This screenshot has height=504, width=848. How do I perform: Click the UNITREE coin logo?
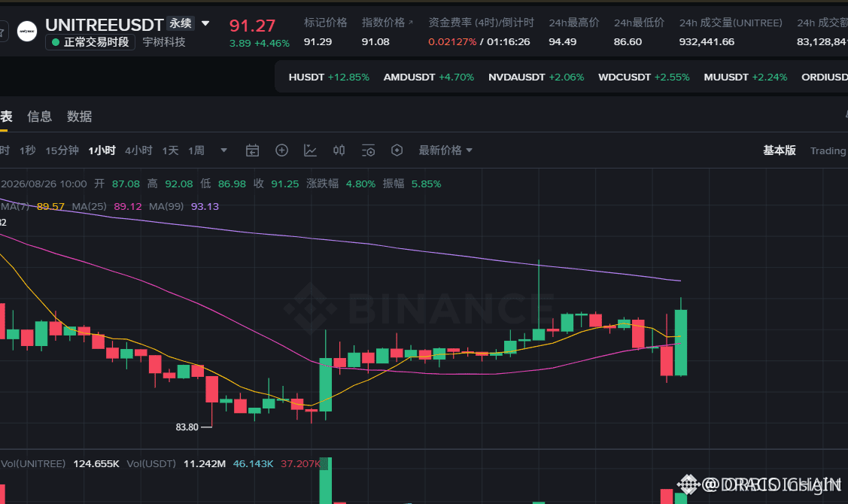(x=27, y=32)
